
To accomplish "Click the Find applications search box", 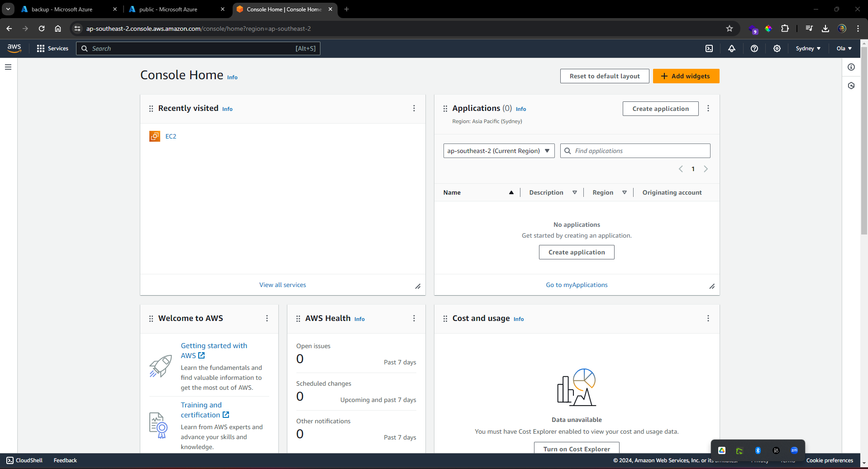I will pos(635,151).
